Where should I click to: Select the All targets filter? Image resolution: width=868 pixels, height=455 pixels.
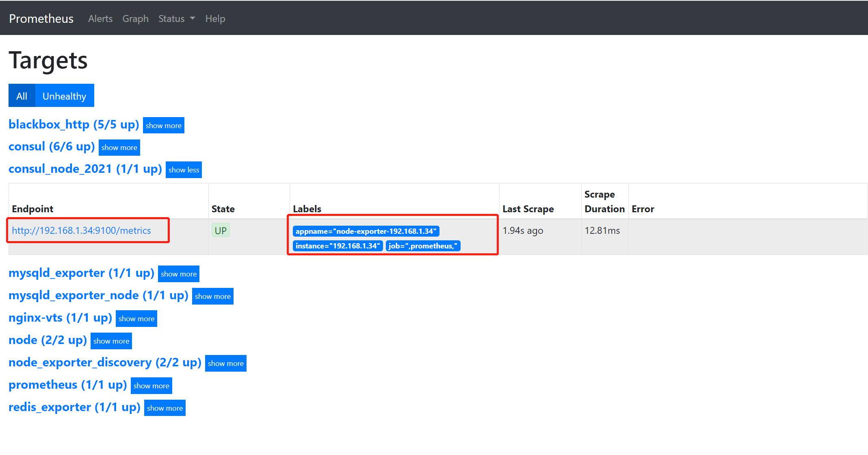(22, 96)
